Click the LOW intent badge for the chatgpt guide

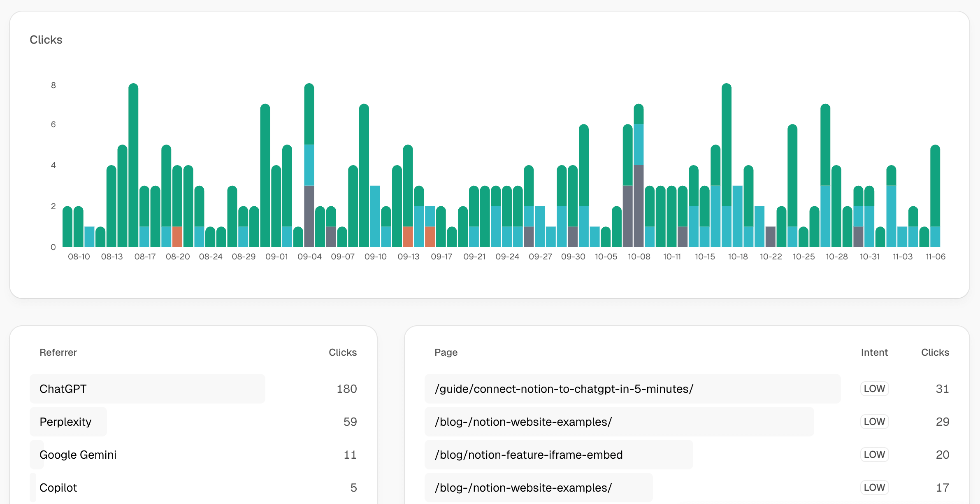(874, 389)
